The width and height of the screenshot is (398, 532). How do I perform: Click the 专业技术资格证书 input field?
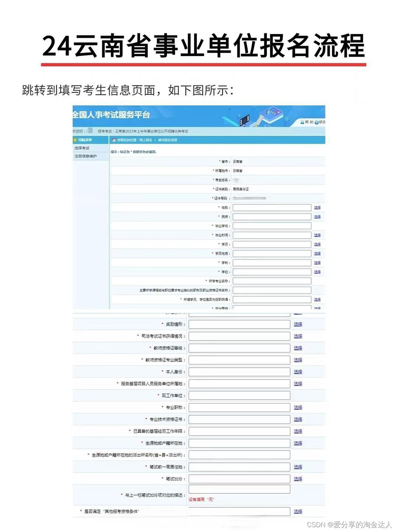(x=240, y=419)
